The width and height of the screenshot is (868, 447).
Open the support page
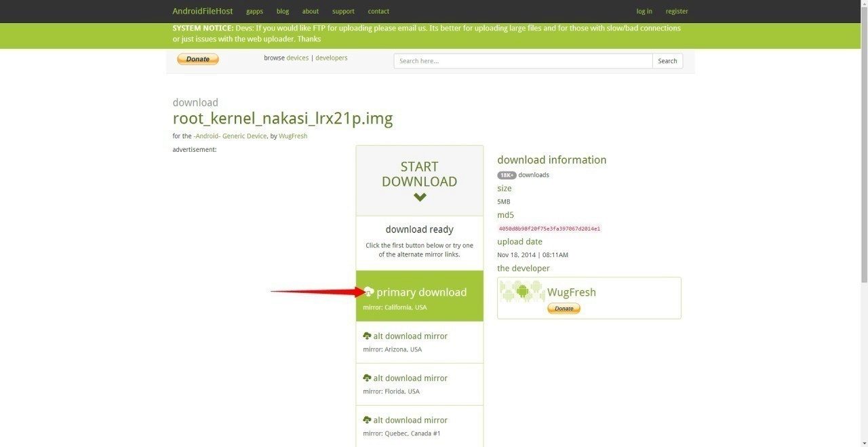(x=343, y=12)
